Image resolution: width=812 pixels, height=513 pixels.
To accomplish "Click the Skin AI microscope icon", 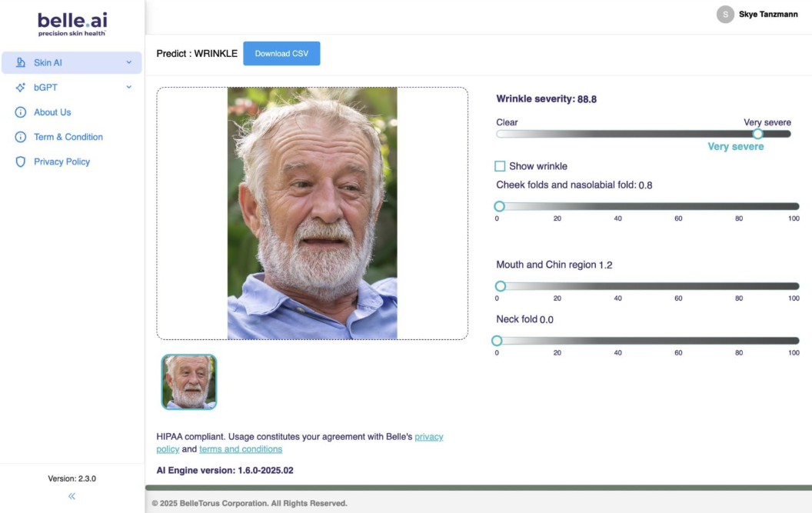I will point(21,63).
